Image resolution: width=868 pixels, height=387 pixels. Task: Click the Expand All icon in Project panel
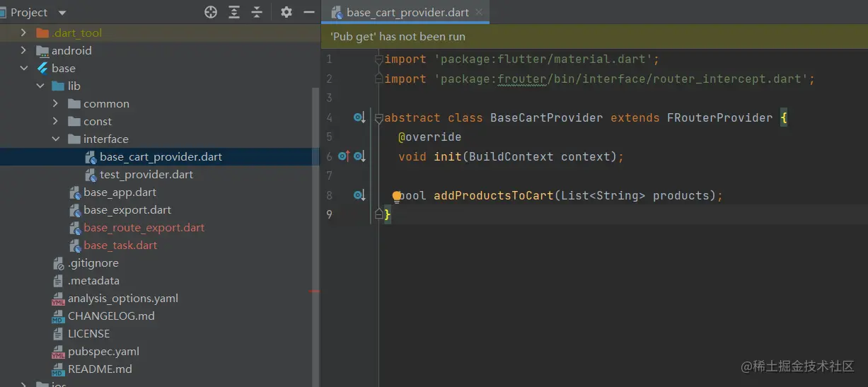pos(234,12)
